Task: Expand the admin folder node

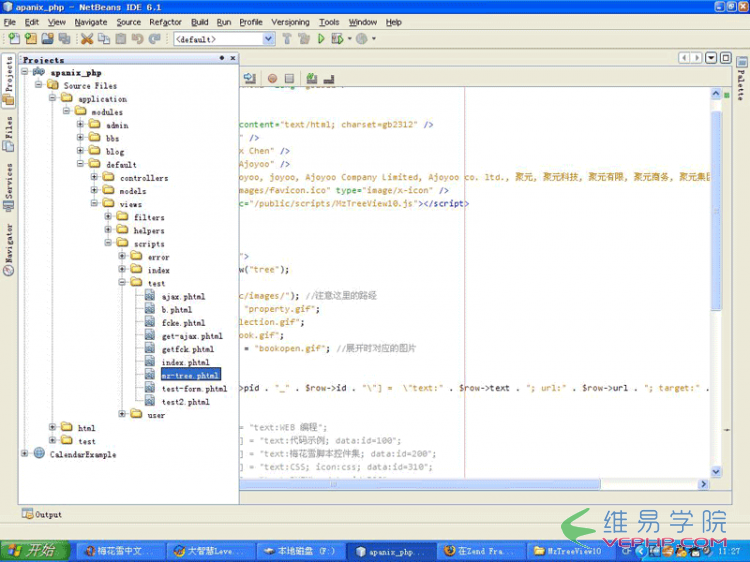Action: (x=80, y=124)
